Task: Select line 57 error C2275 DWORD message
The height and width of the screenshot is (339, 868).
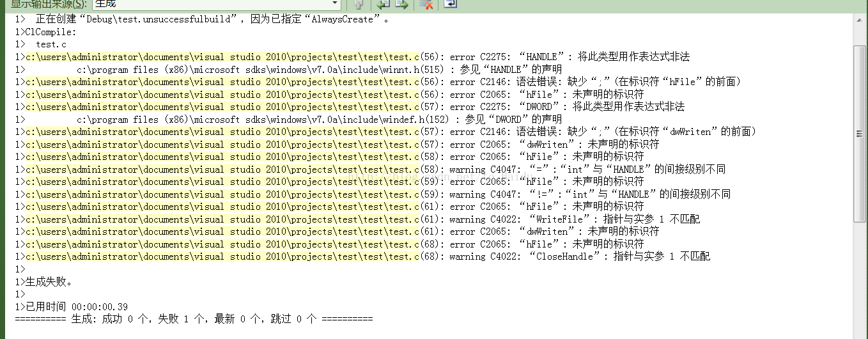Action: pos(350,107)
